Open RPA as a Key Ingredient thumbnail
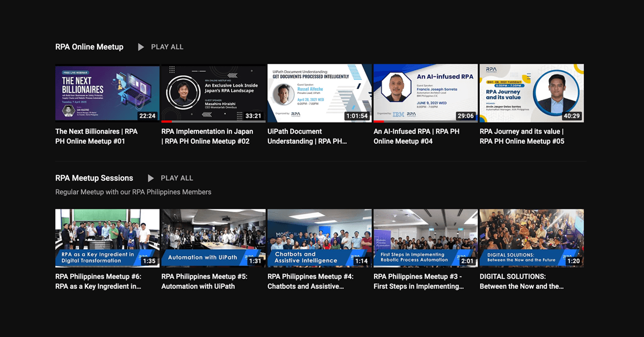644x337 pixels. pos(107,238)
